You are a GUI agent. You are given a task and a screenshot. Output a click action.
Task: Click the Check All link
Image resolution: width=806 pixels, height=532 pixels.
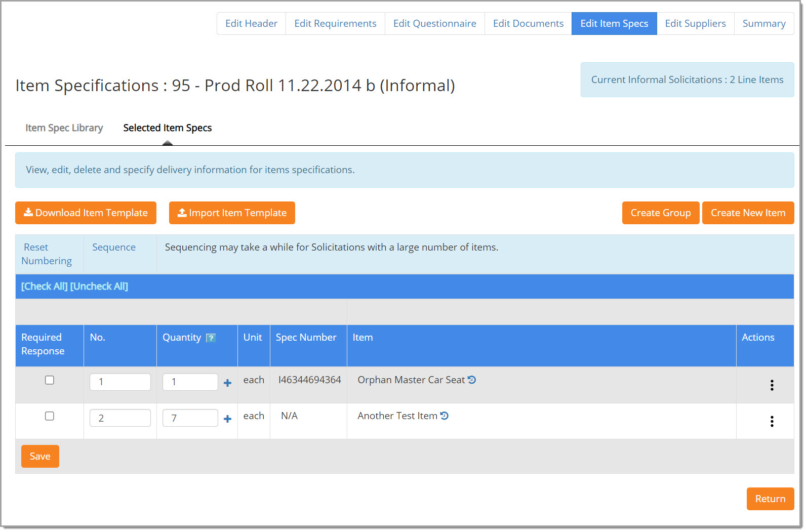point(44,287)
